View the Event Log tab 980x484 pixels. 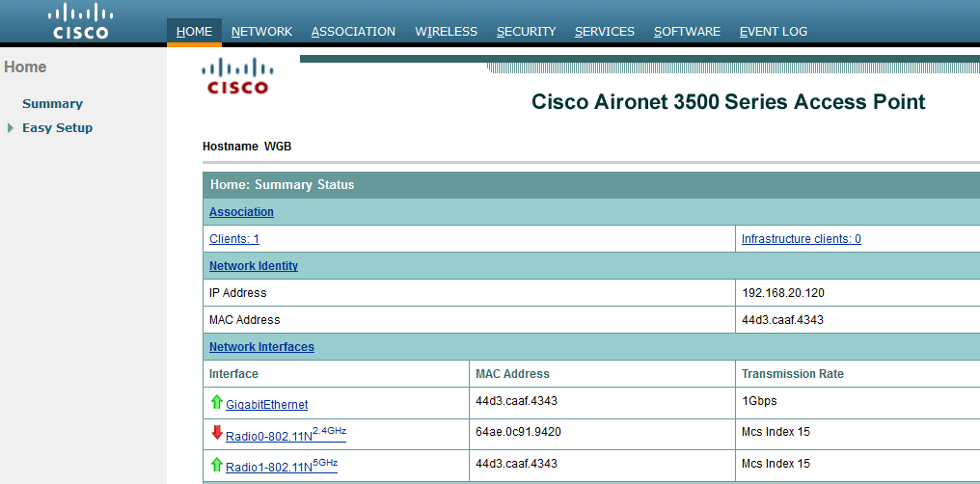[x=773, y=32]
